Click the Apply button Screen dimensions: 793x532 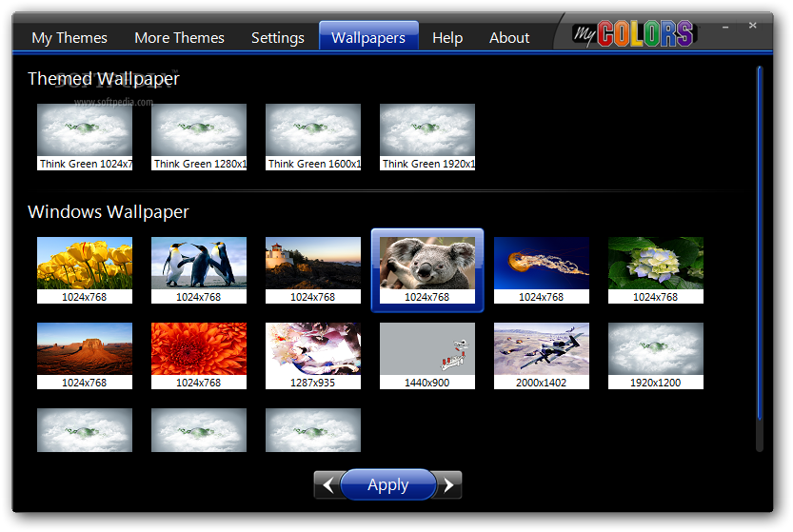387,485
